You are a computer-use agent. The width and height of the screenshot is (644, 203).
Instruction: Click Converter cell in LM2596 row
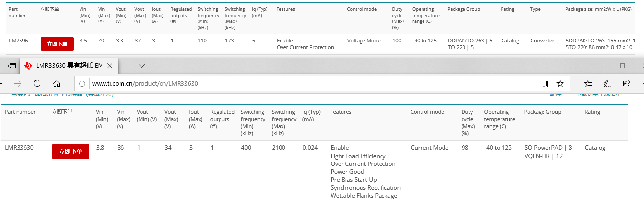tap(543, 41)
